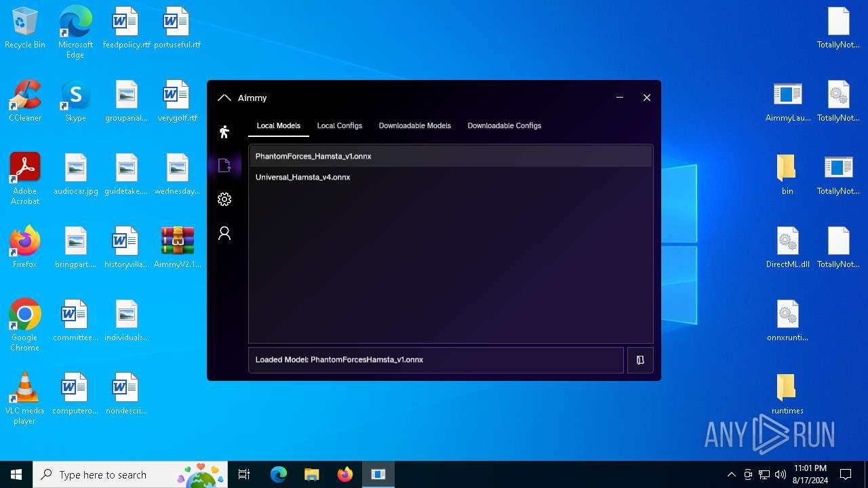Open network icon in system tray
Screen dimensions: 868x488
click(764, 474)
